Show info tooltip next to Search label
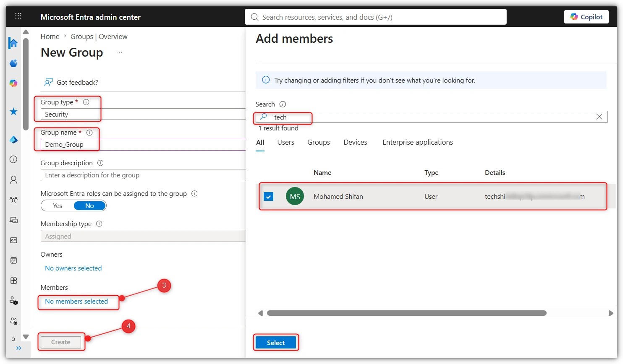Image resolution: width=623 pixels, height=364 pixels. tap(283, 104)
